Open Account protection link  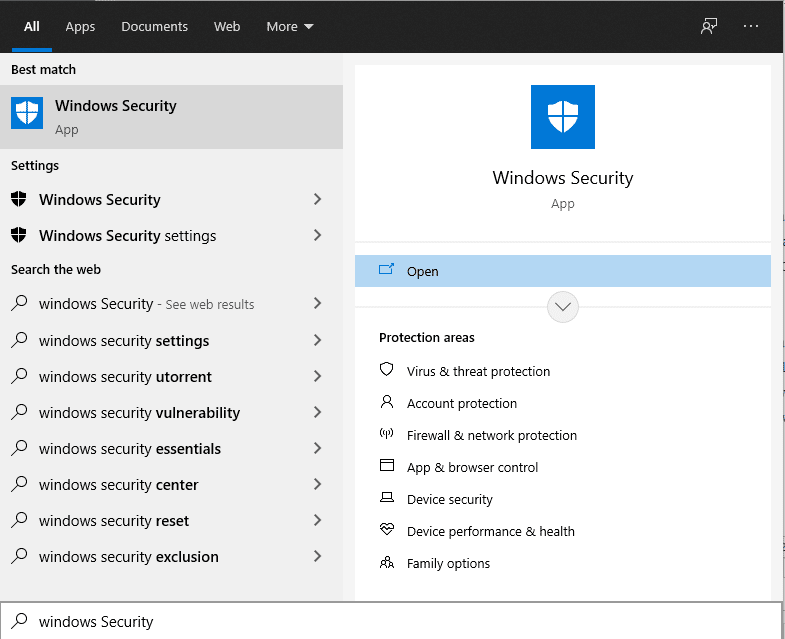(462, 403)
